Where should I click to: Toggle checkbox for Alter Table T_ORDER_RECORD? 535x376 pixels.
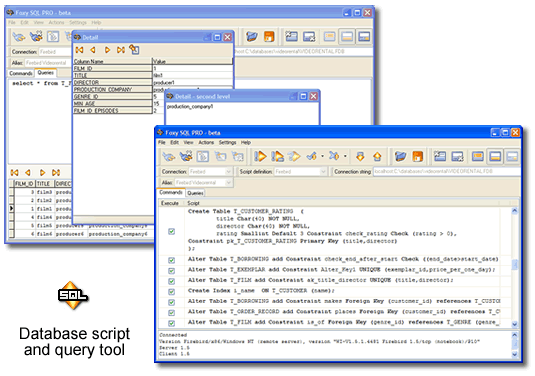pyautogui.click(x=172, y=313)
